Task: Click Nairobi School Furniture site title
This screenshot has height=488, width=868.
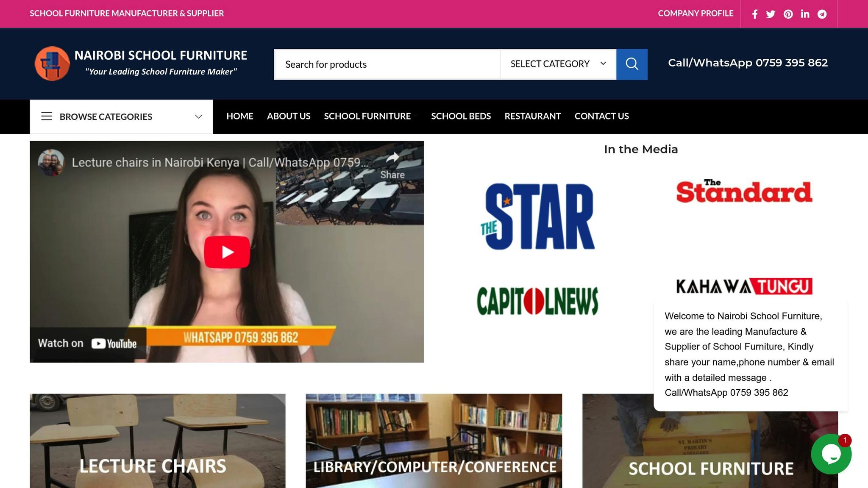Action: 161,55
